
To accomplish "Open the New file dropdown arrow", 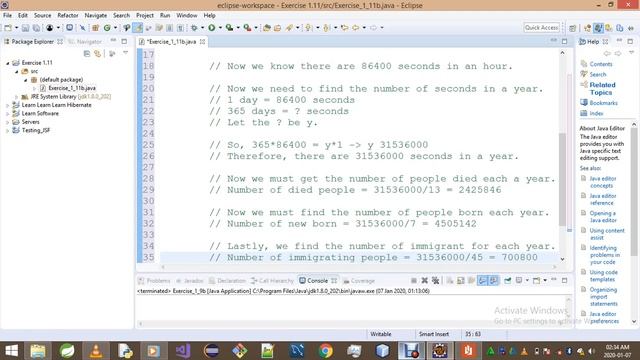I will (16, 28).
